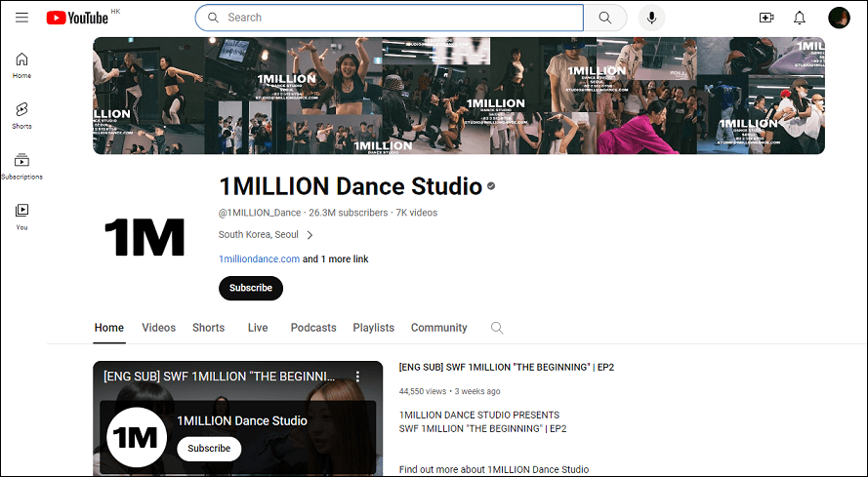
Task: Click 'South Korea, Seoul' description text
Action: pyautogui.click(x=259, y=235)
